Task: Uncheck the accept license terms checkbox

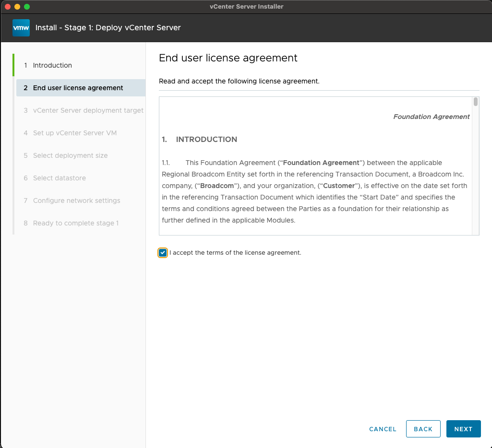Action: pyautogui.click(x=163, y=253)
